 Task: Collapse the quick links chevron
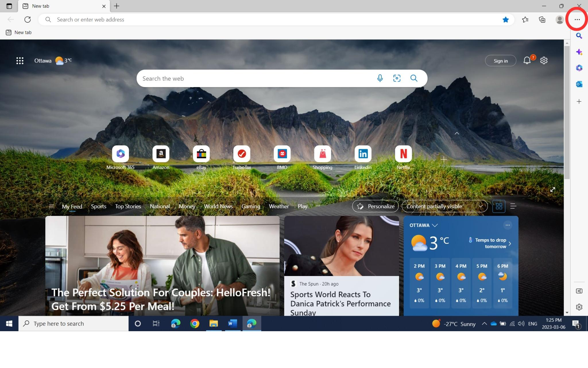coord(457,133)
